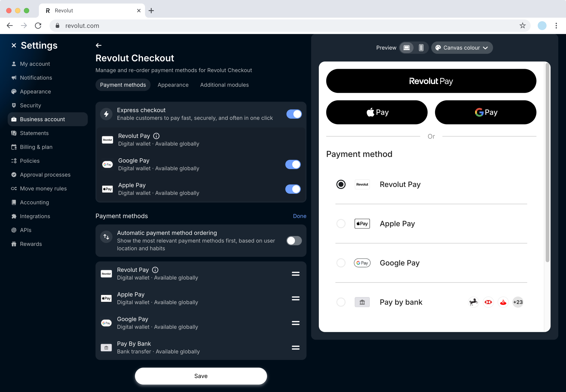Click the HSBC bank icon in preview

[488, 302]
